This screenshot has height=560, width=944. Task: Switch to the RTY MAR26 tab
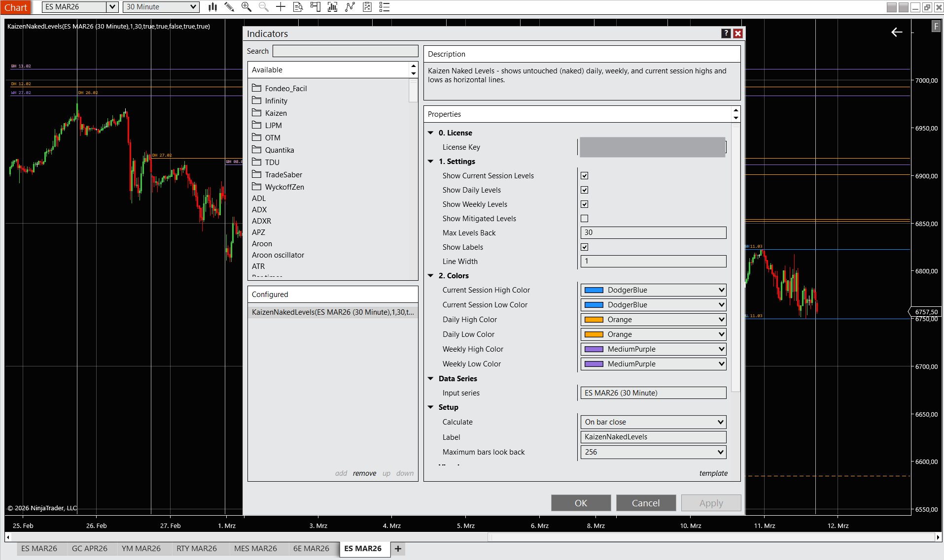[x=196, y=549]
